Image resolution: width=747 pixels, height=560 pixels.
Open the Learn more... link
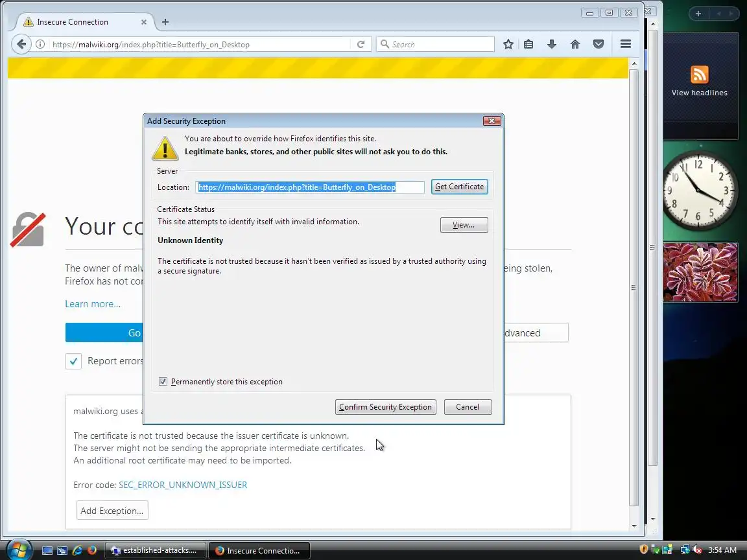pyautogui.click(x=93, y=304)
